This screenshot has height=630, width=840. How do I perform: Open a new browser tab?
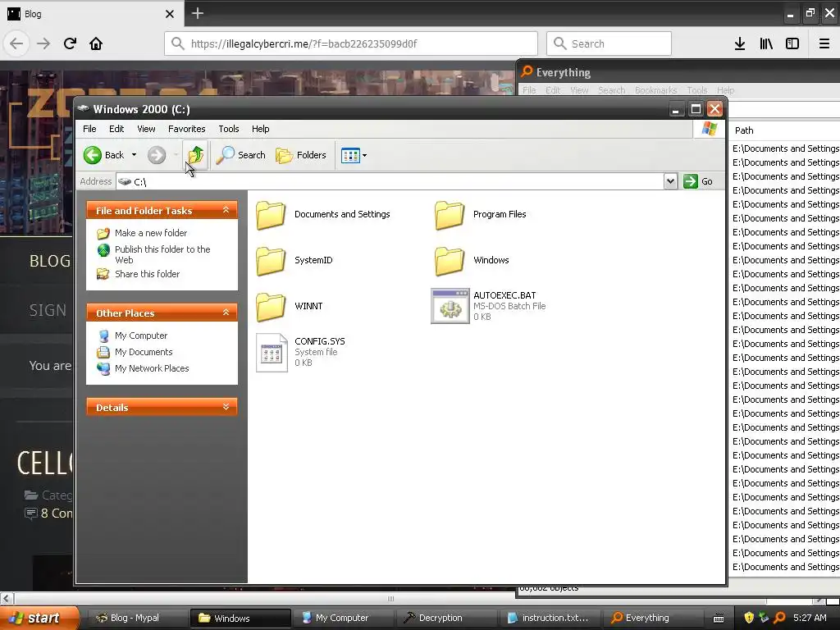(x=198, y=13)
